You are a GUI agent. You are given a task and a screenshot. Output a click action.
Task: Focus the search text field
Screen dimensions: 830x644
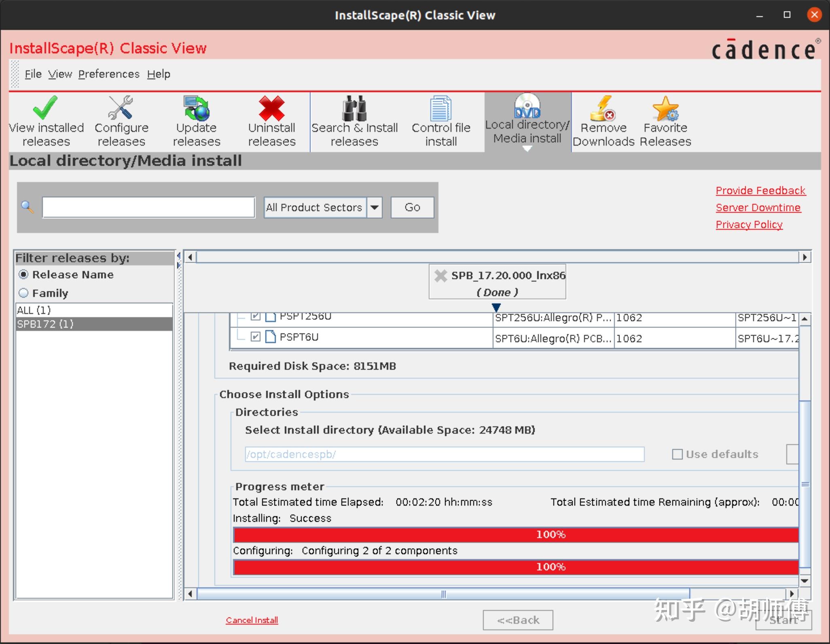[x=148, y=208]
